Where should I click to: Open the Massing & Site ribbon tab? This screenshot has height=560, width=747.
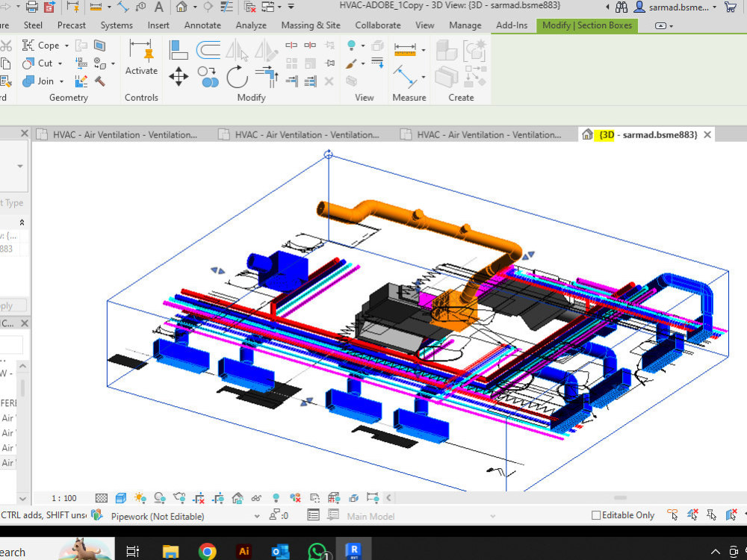[311, 25]
